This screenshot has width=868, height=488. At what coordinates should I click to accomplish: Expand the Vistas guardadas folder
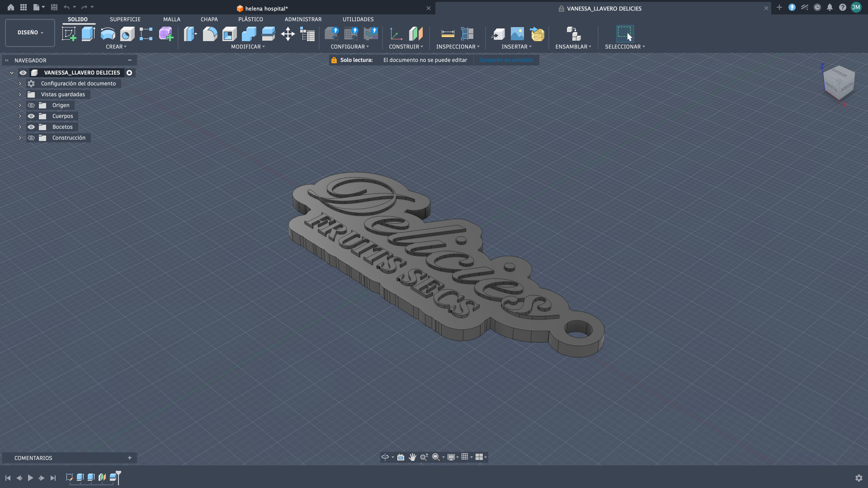[20, 94]
